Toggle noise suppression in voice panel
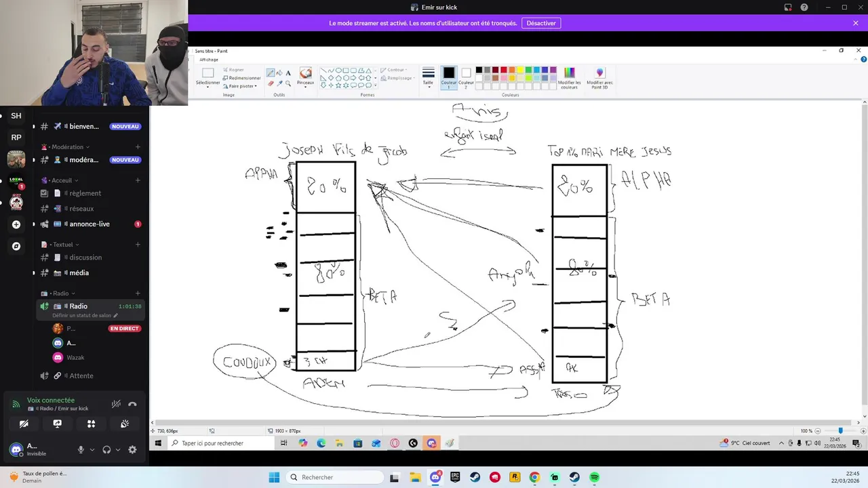 (116, 404)
